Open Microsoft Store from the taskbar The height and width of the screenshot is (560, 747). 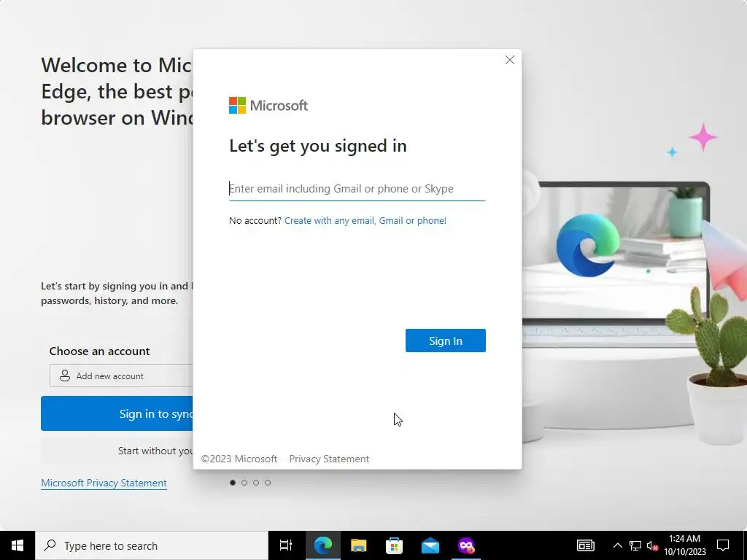pyautogui.click(x=394, y=545)
